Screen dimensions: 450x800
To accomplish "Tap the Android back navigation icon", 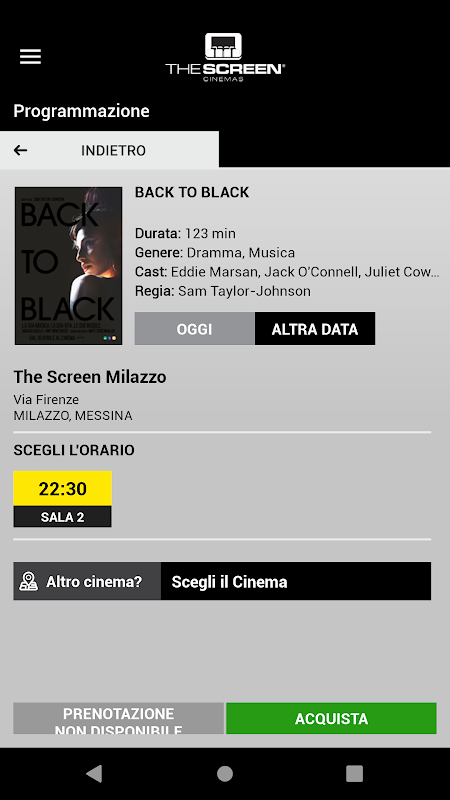I will coord(94,773).
